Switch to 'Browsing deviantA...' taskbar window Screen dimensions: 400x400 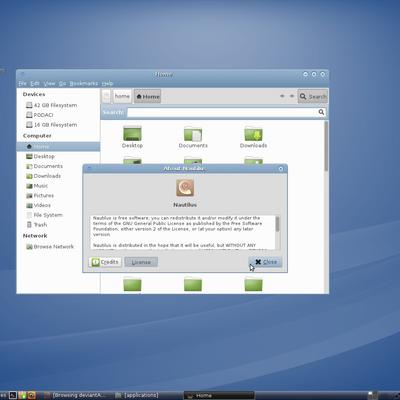[77, 395]
